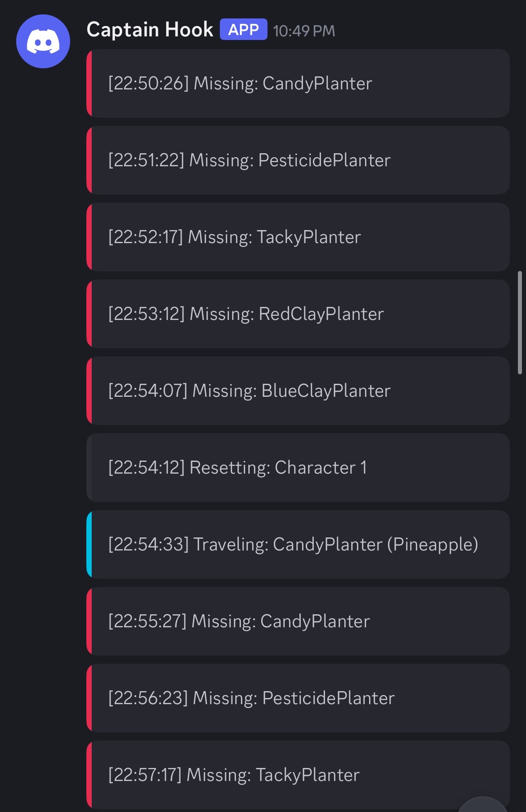Click the red stripe on RedClayPlanter embed
Screen dimensions: 526x812
pos(89,314)
